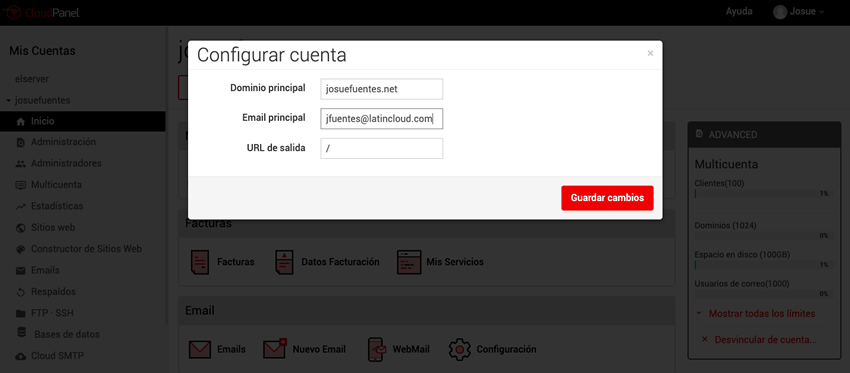850x373 pixels.
Task: Click the Respaldos restore icon
Action: click(x=21, y=292)
